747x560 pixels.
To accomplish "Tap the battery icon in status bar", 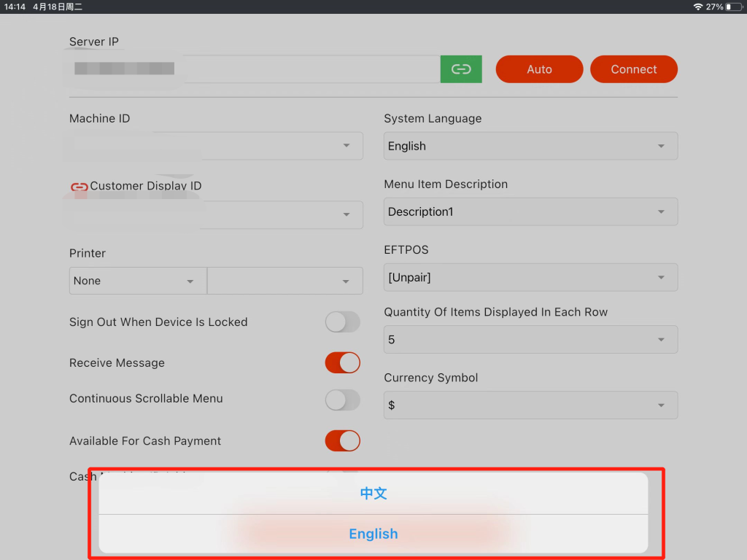I will coord(732,7).
